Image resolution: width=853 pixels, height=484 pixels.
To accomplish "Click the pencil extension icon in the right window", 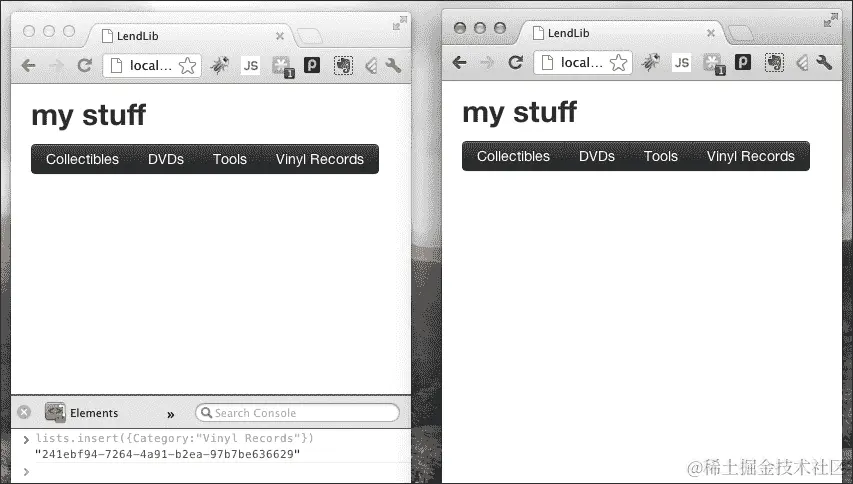I will (802, 63).
